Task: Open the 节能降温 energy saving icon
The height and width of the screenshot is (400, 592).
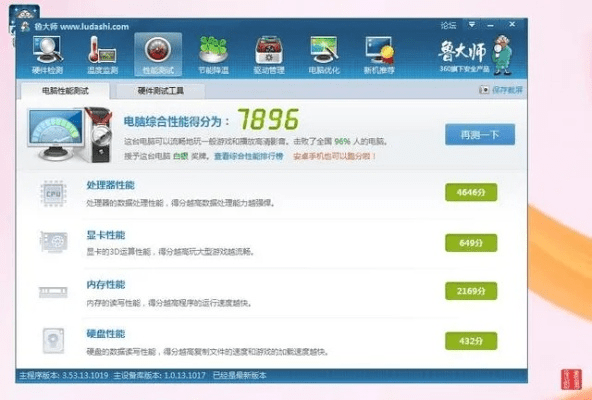Action: 213,55
